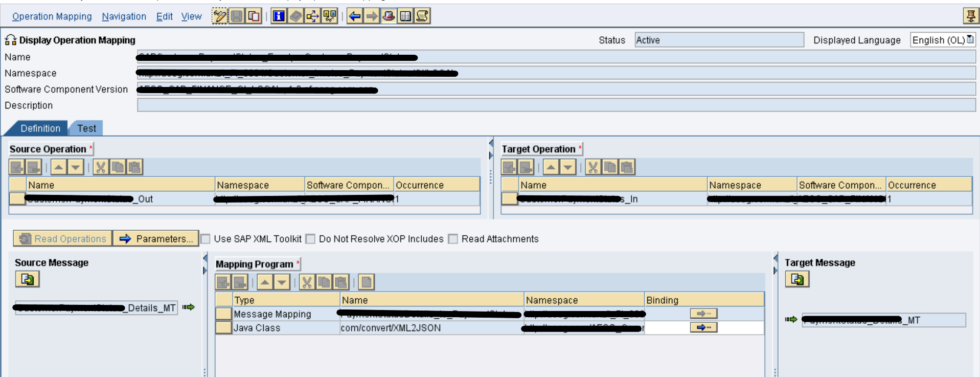Click the Target Message display icon
980x377 pixels.
[x=797, y=279]
